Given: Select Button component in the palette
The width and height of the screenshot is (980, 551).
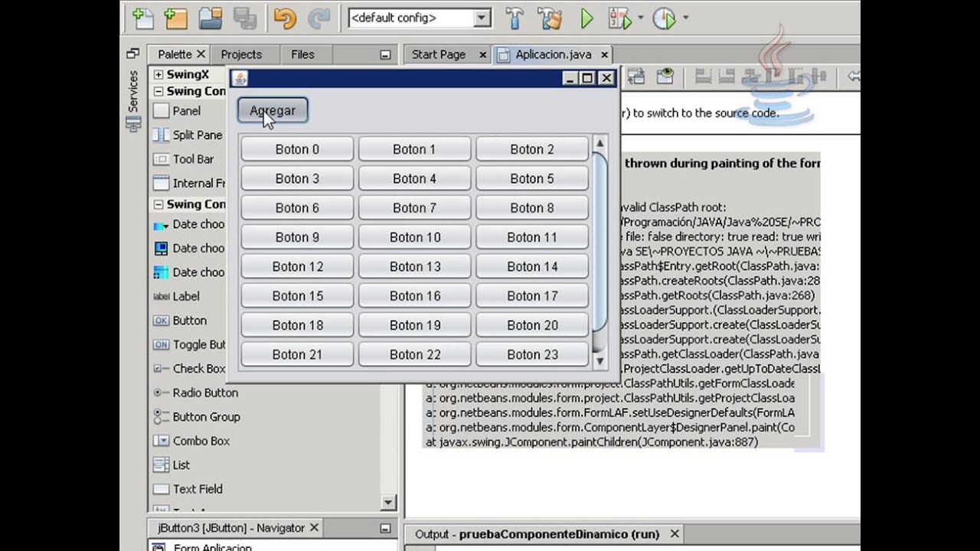Looking at the screenshot, I should coord(188,321).
